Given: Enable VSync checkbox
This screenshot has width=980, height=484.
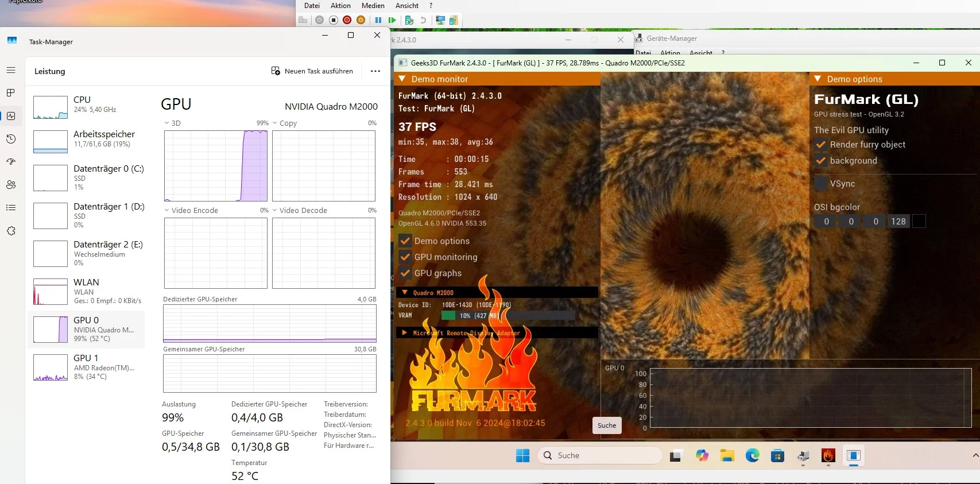Looking at the screenshot, I should (x=821, y=184).
